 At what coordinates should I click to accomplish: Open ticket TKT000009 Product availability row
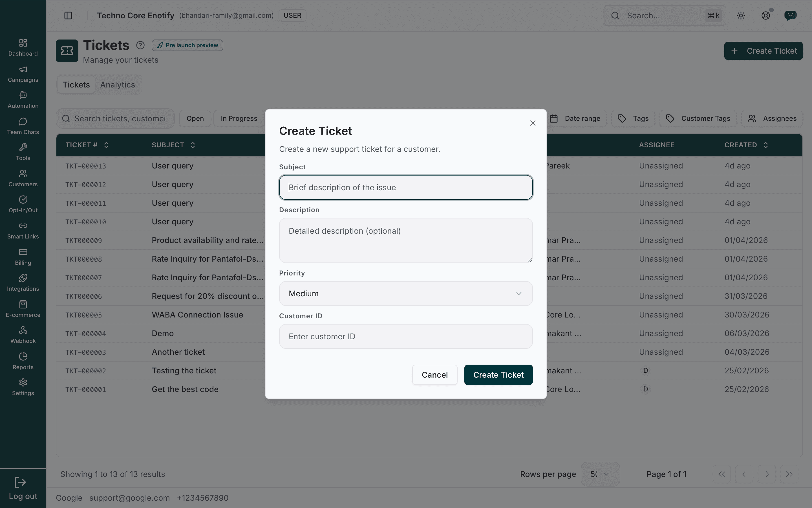pyautogui.click(x=429, y=240)
